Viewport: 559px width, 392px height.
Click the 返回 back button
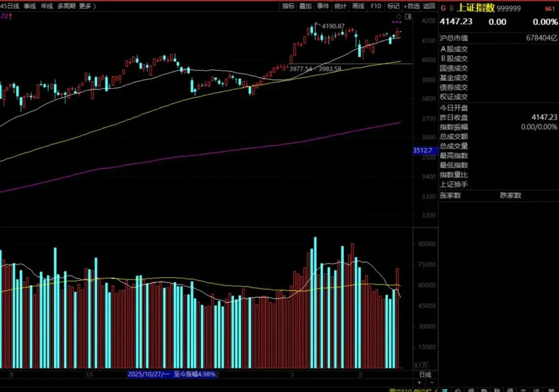pyautogui.click(x=429, y=6)
